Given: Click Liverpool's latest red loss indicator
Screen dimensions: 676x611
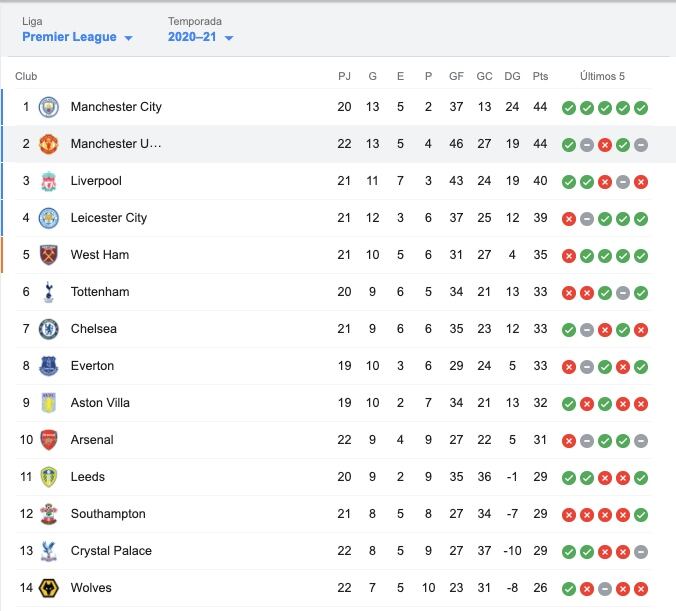Looking at the screenshot, I should coord(641,182).
